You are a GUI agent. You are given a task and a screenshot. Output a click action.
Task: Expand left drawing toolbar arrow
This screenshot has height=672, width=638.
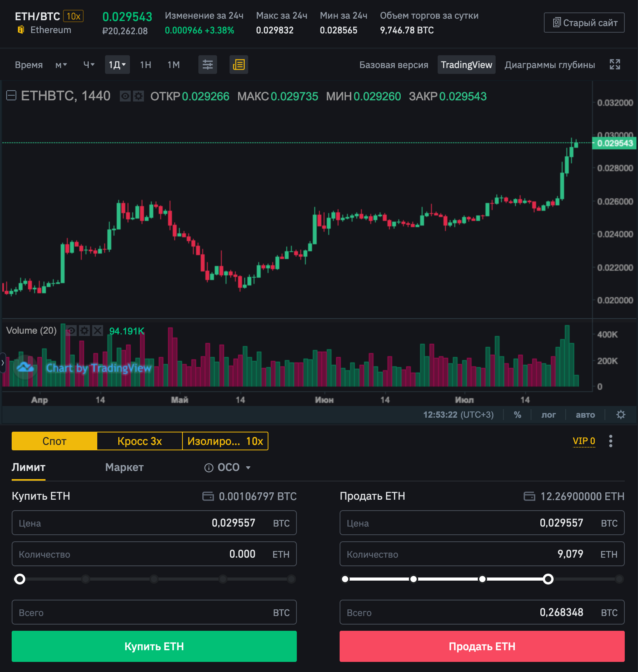[3, 363]
